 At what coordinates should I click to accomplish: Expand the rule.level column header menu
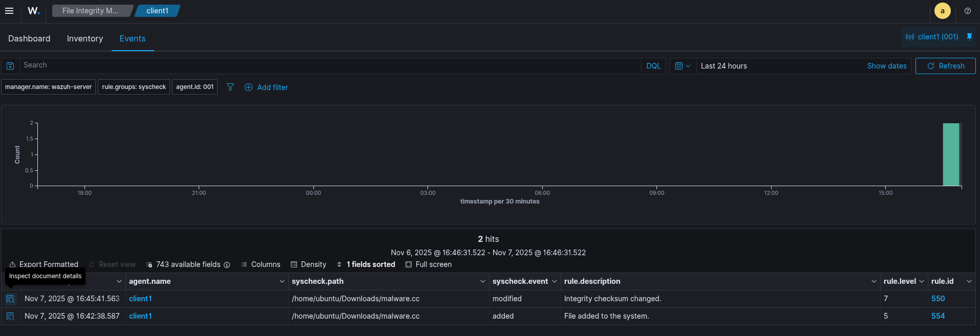pyautogui.click(x=922, y=281)
